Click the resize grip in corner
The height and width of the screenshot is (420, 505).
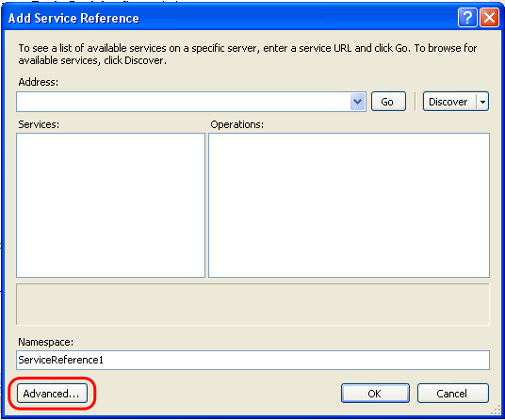tap(496, 411)
